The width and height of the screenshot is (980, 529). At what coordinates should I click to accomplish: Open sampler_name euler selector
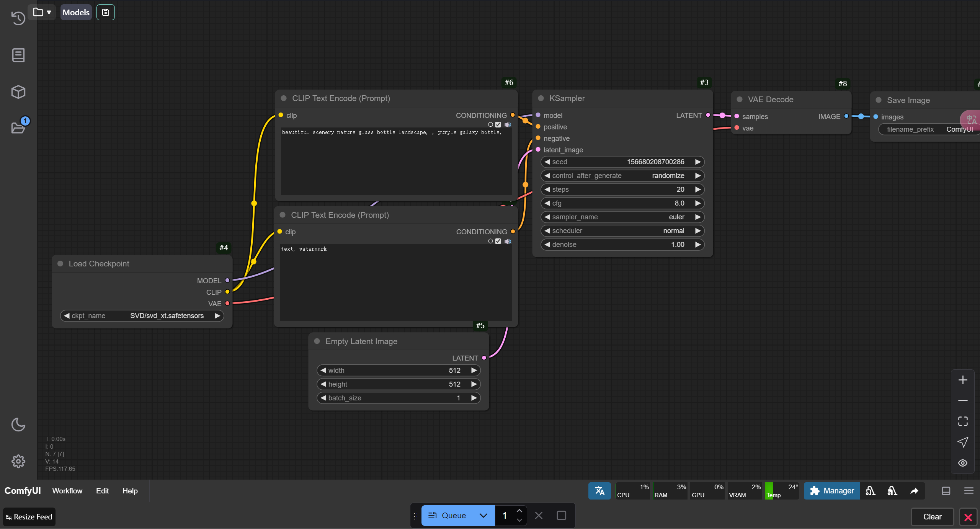tap(622, 217)
